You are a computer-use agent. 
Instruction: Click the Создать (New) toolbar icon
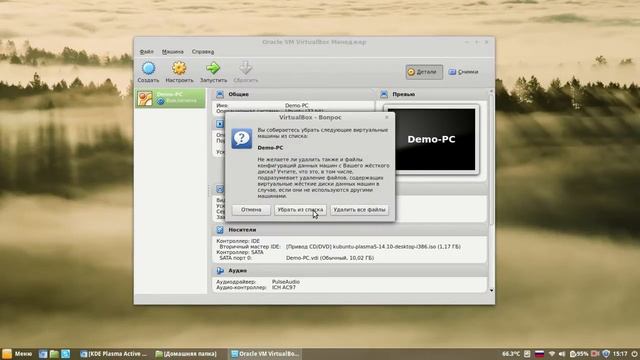click(148, 68)
